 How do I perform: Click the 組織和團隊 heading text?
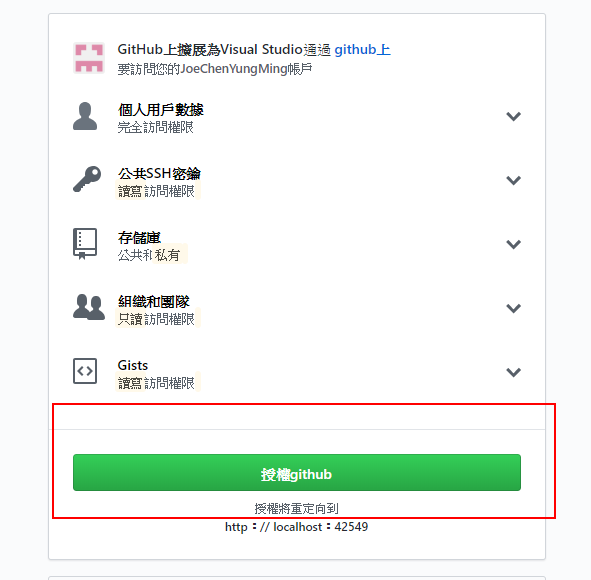tap(153, 302)
